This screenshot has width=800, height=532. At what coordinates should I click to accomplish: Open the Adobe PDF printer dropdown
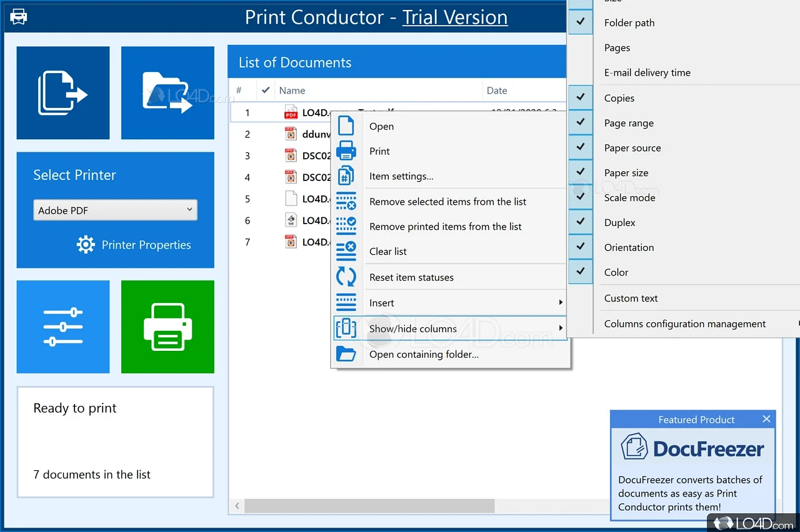pyautogui.click(x=115, y=210)
